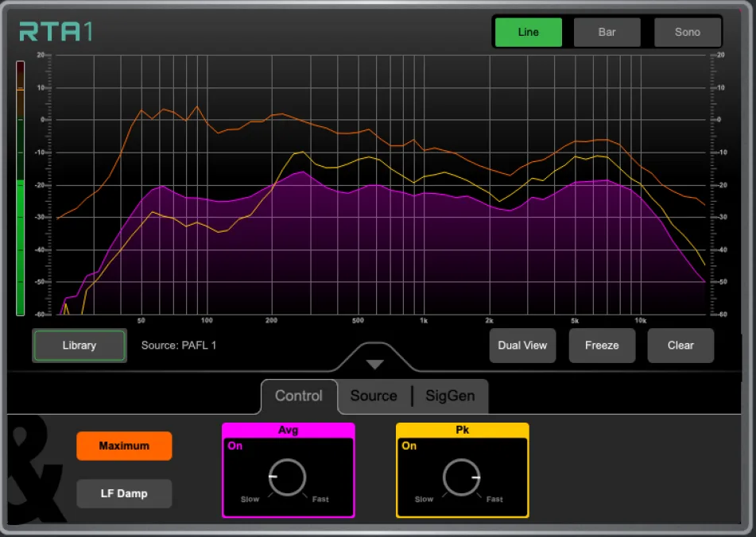Enable LF Damp
The height and width of the screenshot is (537, 756).
124,493
